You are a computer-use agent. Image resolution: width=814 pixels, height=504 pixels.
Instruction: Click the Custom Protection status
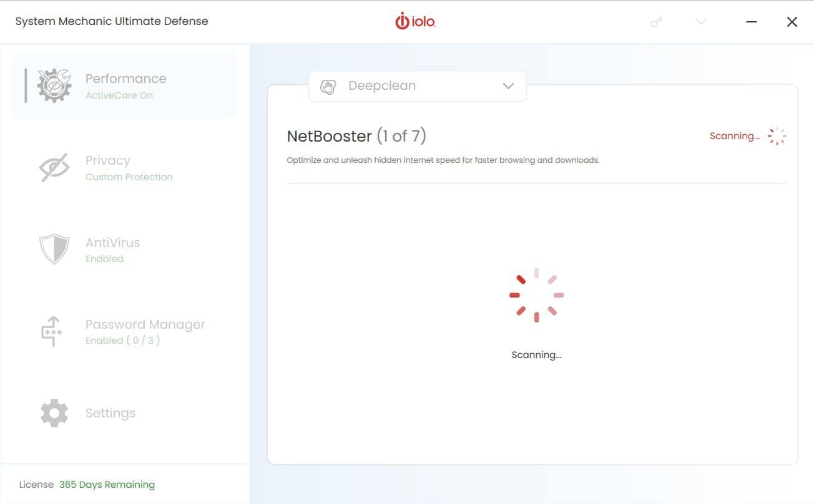(x=129, y=177)
